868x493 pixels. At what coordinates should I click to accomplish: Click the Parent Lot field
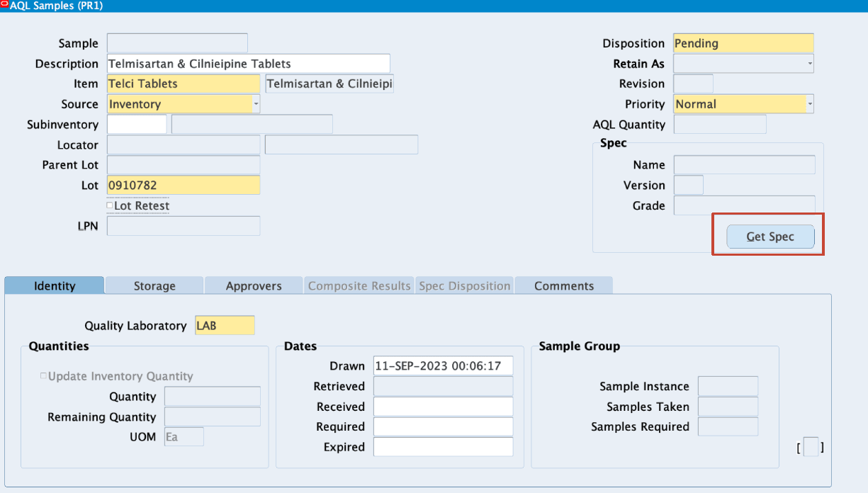pyautogui.click(x=184, y=165)
